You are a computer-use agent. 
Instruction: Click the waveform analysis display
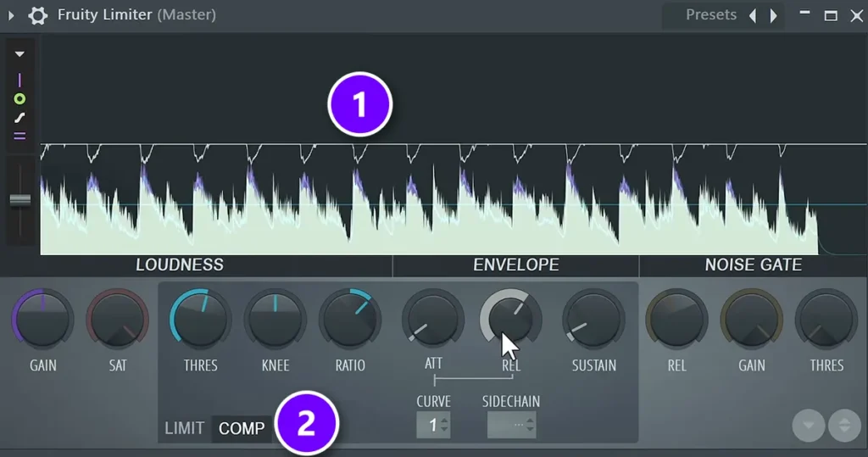coord(453,147)
